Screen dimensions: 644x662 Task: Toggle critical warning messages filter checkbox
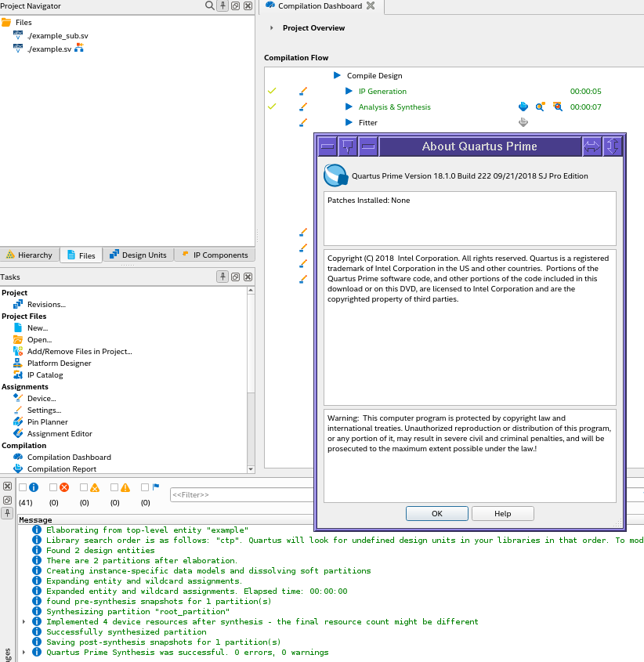[84, 487]
